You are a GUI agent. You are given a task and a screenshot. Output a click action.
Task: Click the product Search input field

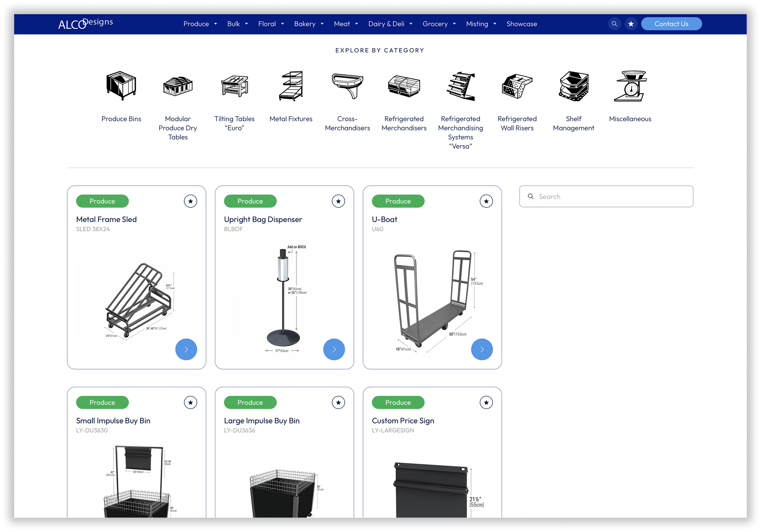point(606,196)
